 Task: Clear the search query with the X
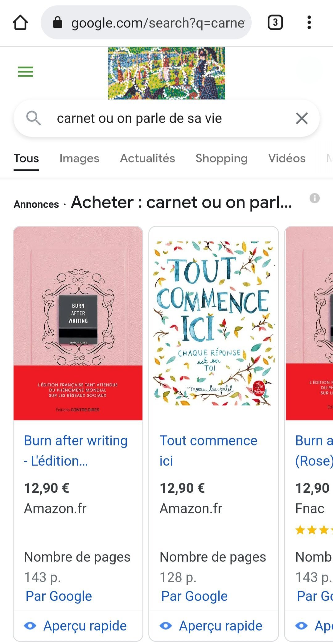tap(302, 118)
